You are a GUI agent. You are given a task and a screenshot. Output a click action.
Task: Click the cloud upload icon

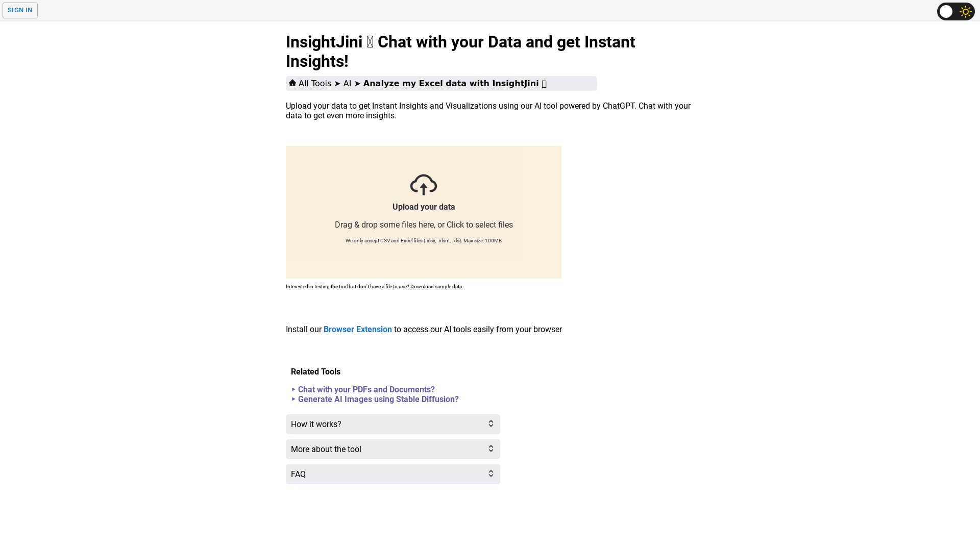pos(424,184)
